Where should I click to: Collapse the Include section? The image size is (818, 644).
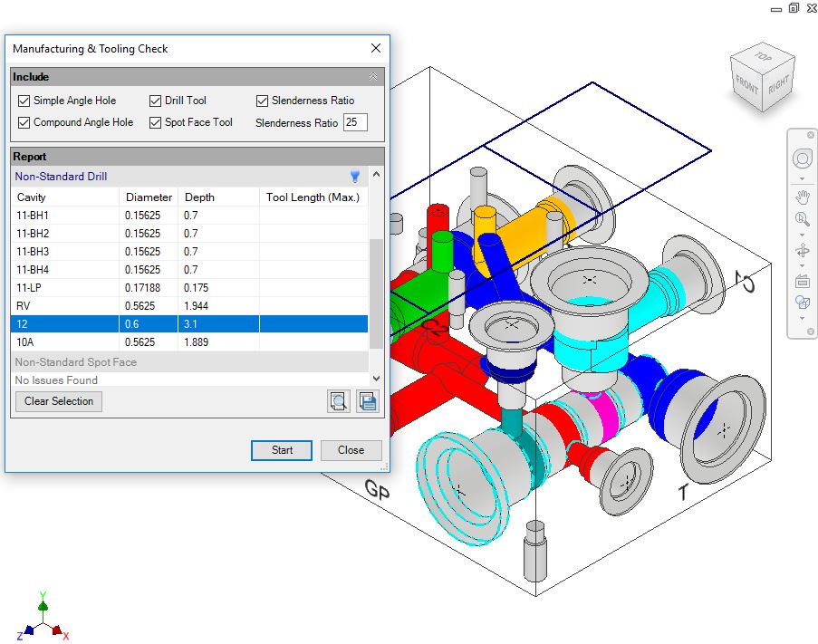(x=373, y=77)
